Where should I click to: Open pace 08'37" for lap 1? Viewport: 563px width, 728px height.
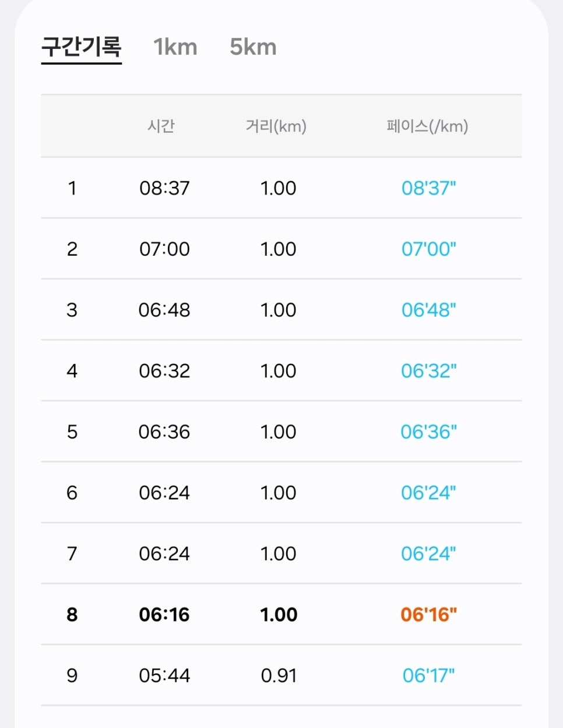429,188
